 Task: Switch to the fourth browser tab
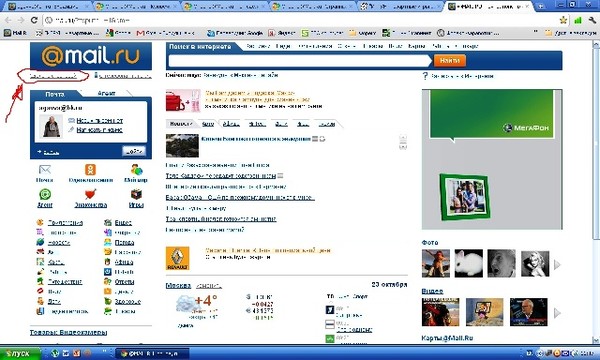pos(312,6)
